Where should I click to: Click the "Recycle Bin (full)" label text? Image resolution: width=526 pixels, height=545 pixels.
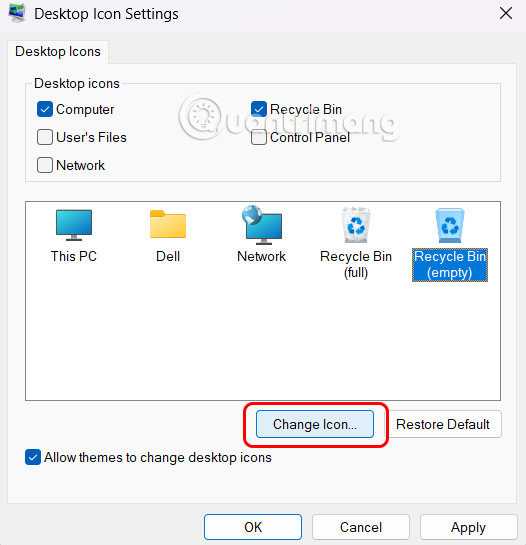click(356, 264)
